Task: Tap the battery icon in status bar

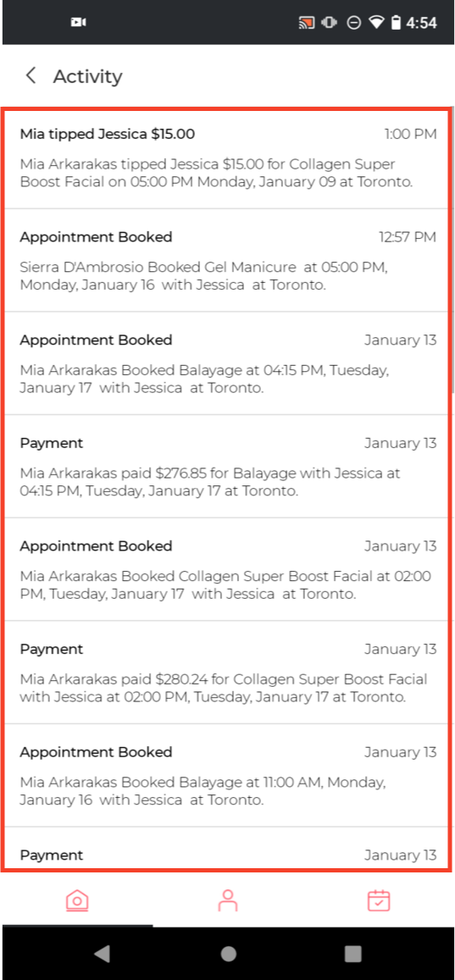Action: tap(396, 23)
